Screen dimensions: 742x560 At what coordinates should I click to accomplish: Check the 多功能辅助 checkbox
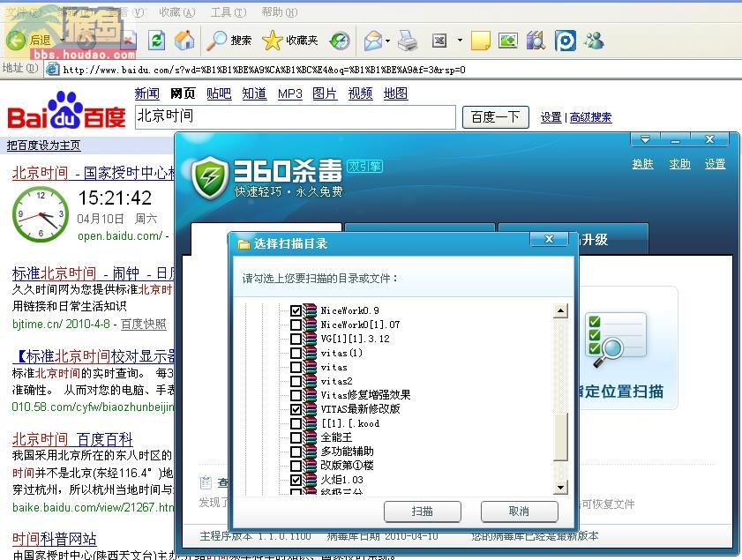click(x=296, y=452)
